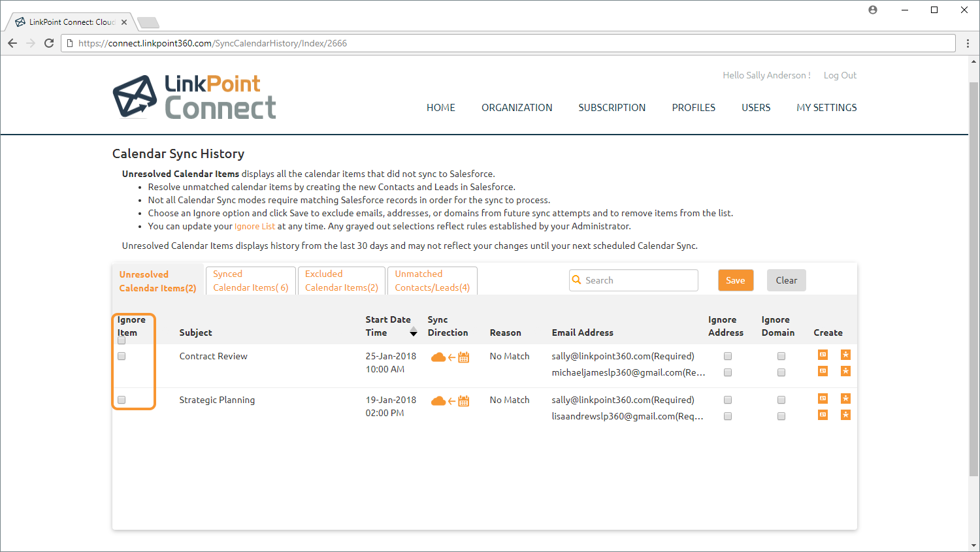Viewport: 980px width, 552px height.
Task: Click the Strategic Planning subject
Action: pos(217,400)
